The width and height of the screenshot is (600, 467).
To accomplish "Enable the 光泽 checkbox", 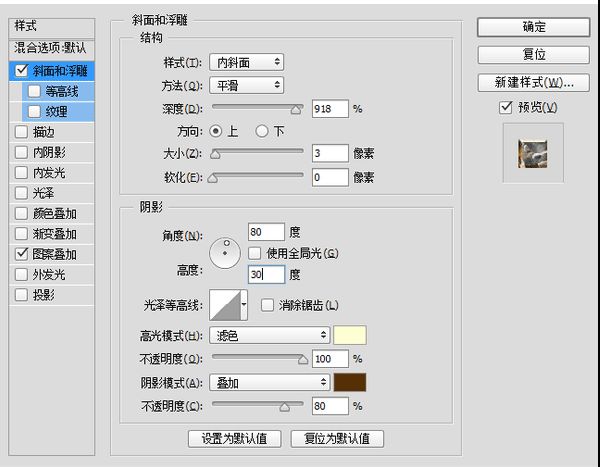I will [21, 193].
